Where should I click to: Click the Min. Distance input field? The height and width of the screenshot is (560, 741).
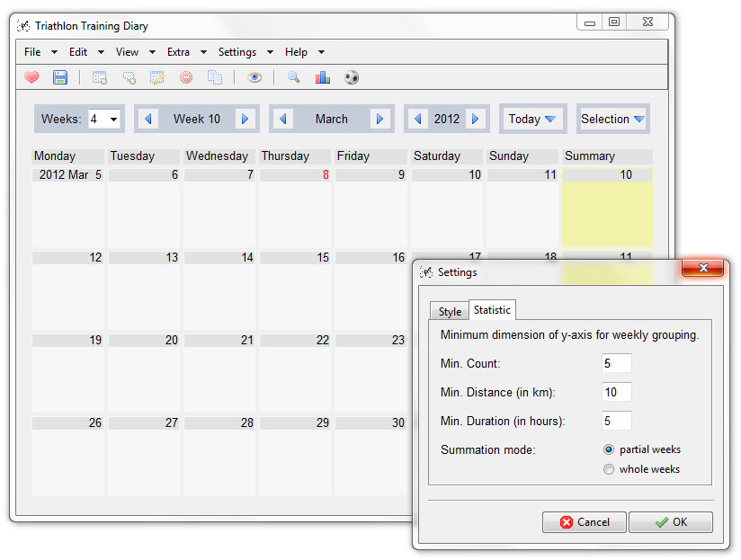pos(616,392)
